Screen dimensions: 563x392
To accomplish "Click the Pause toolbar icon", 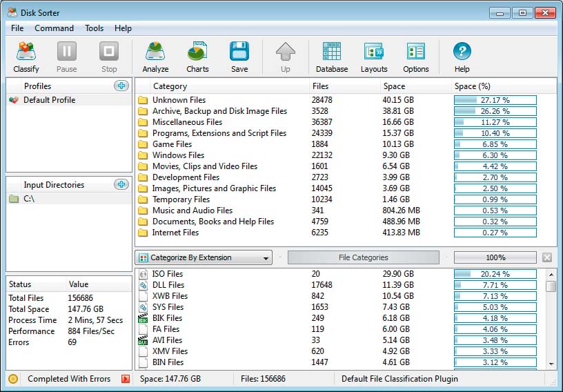I will 67,51.
